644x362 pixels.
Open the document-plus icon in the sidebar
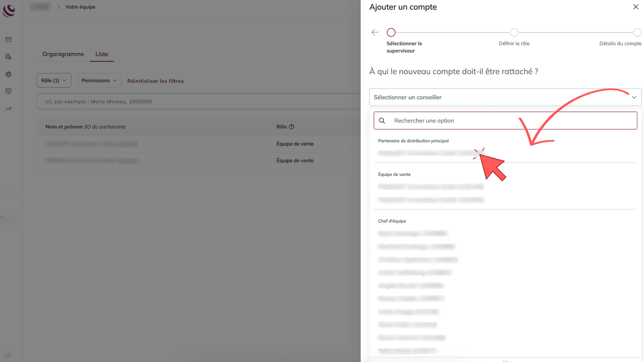(8, 57)
